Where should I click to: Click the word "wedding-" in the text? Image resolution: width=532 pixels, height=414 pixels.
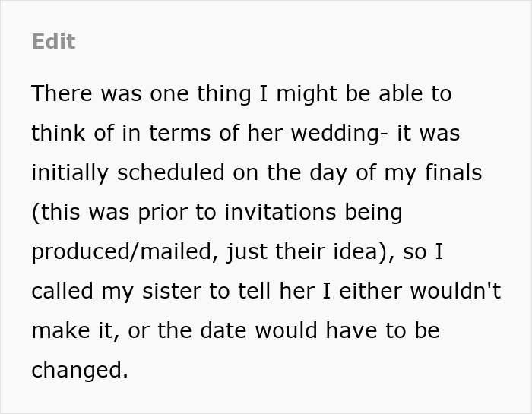click(x=339, y=133)
